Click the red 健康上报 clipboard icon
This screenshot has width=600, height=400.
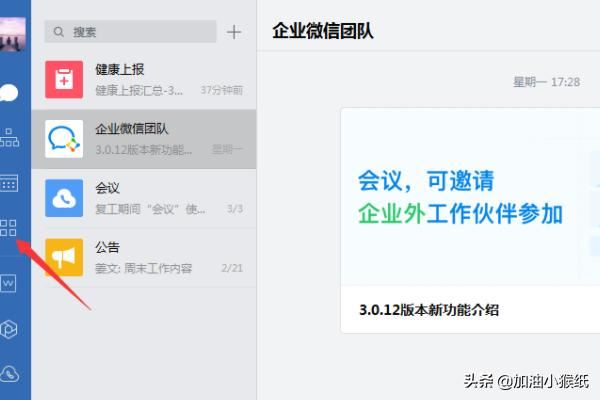[64, 80]
